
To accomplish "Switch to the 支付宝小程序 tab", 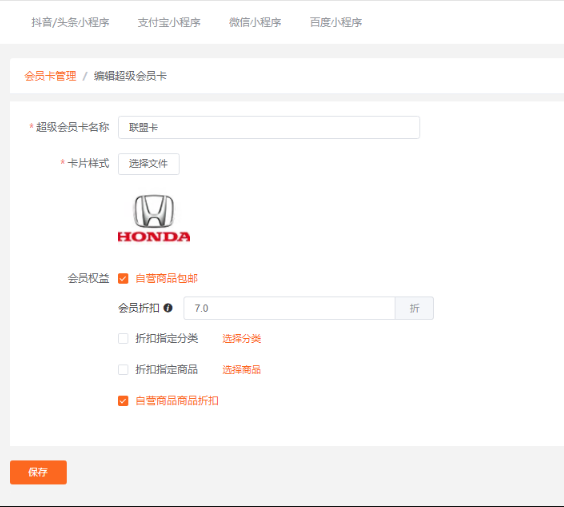I will pyautogui.click(x=169, y=22).
